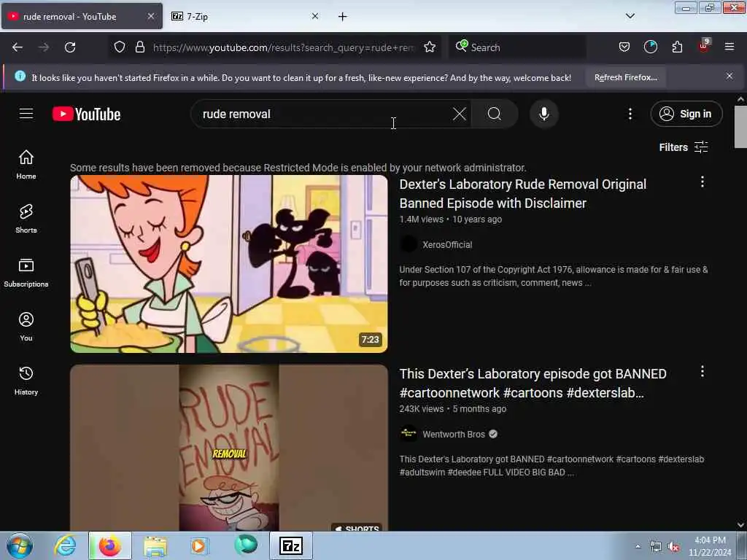Click the Firefox Search box
Viewport: 747px width, 560px height.
[x=519, y=47]
